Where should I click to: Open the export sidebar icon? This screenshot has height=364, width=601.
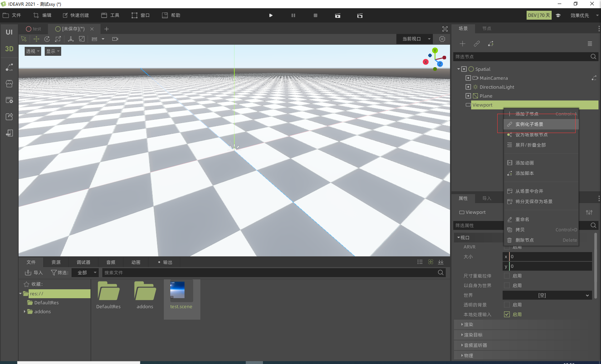pos(9,117)
